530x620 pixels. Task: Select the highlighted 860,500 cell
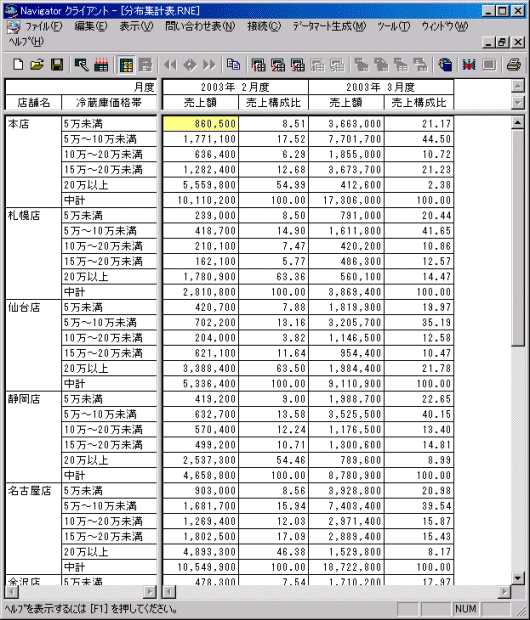click(200, 124)
